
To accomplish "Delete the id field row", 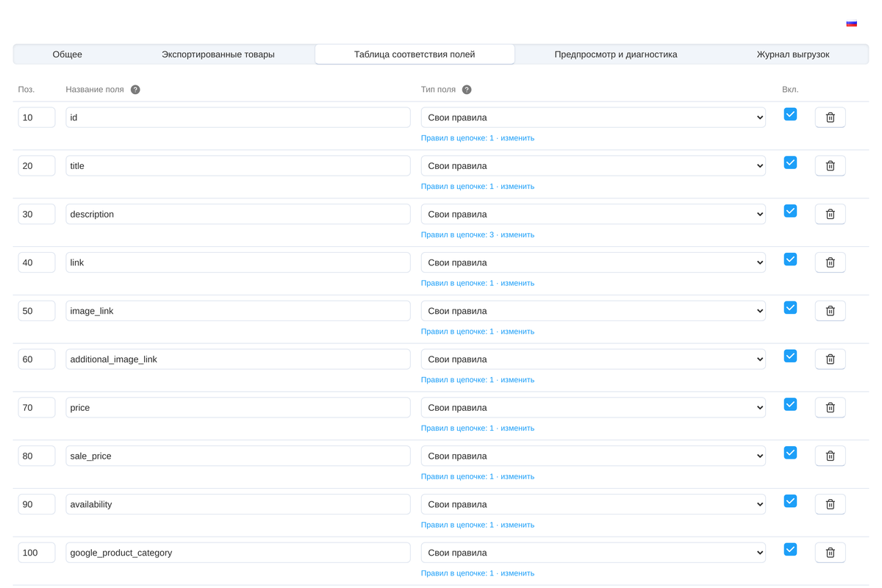I will tap(830, 118).
